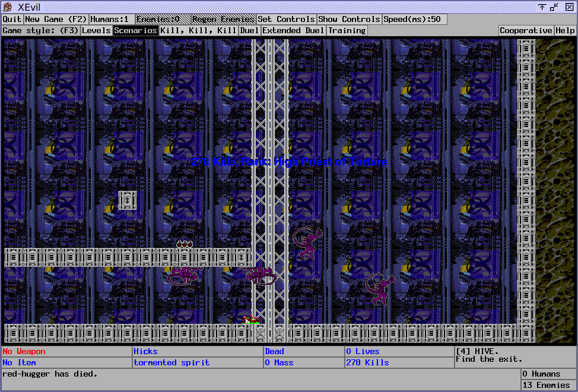Click the 'tormented spirit' status text
Image resolution: width=578 pixels, height=392 pixels.
(172, 362)
